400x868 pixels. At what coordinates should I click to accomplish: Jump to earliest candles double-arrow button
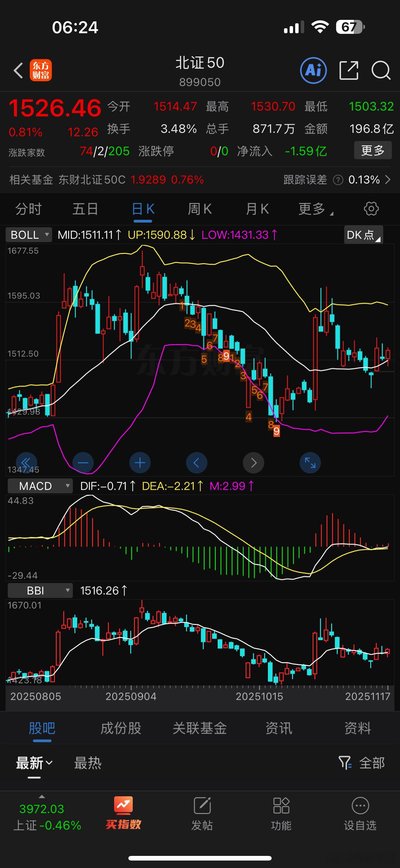26,463
